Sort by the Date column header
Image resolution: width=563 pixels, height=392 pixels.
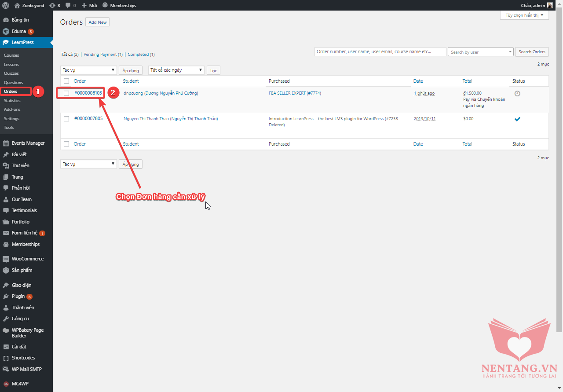pyautogui.click(x=418, y=81)
